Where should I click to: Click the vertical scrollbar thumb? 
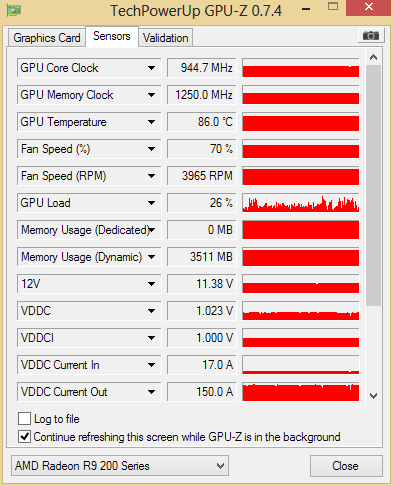tap(373, 185)
